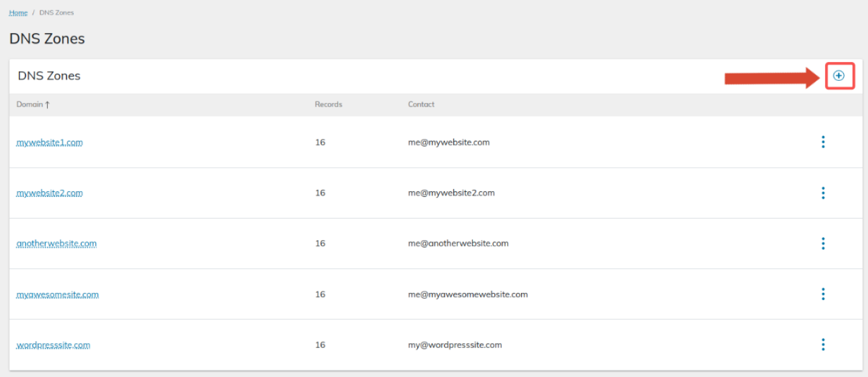
Task: Open the mywebsite2.com zone
Action: click(x=50, y=193)
